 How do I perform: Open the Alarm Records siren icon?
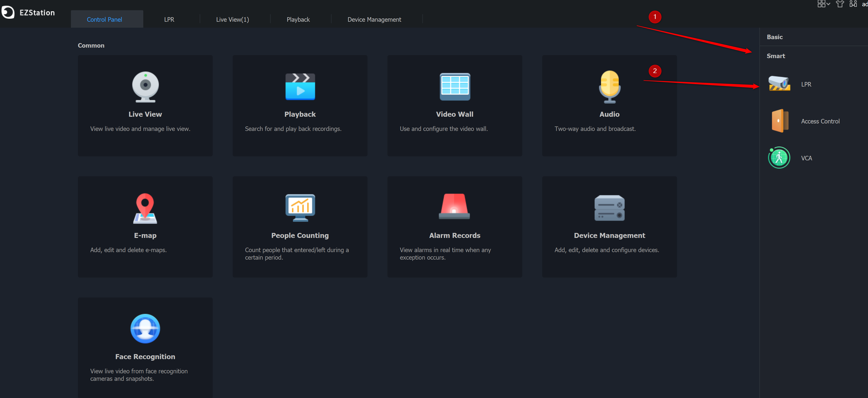pyautogui.click(x=454, y=206)
